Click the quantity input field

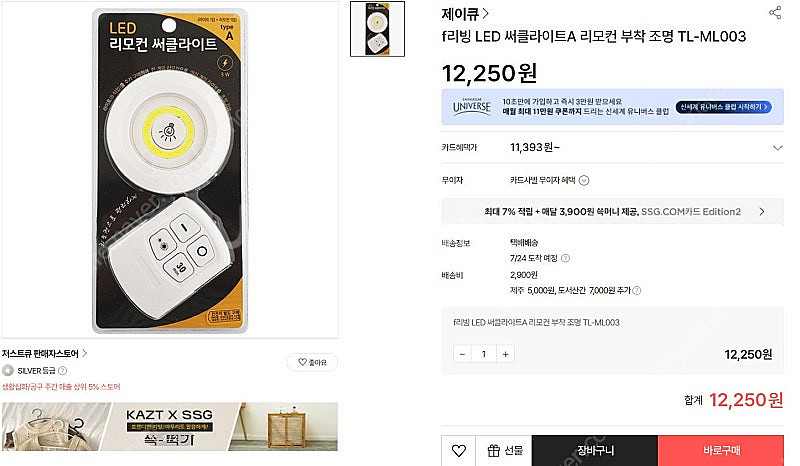[484, 354]
